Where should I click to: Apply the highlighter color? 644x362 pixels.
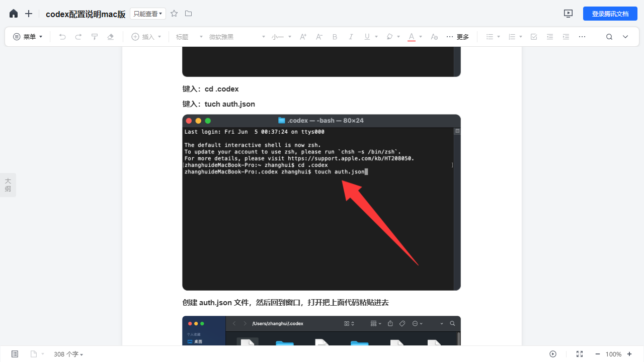(389, 37)
